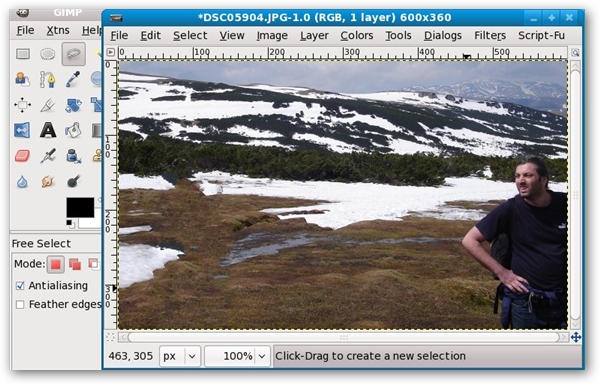Select the Text tool

click(48, 130)
